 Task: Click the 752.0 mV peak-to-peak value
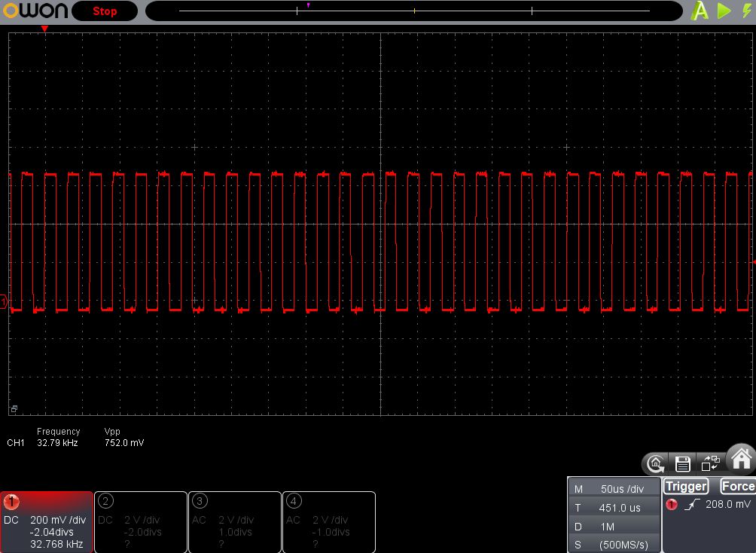124,442
